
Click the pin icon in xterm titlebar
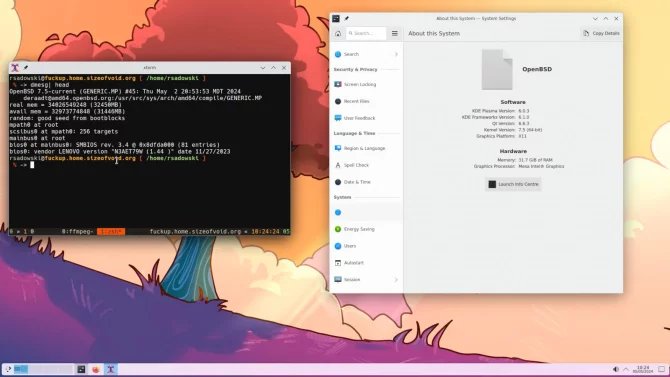tap(26, 68)
